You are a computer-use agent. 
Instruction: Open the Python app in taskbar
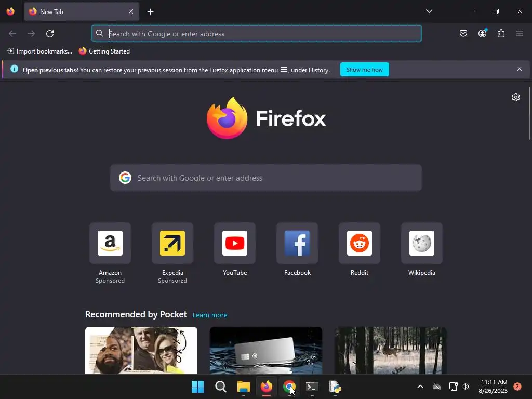(x=335, y=387)
